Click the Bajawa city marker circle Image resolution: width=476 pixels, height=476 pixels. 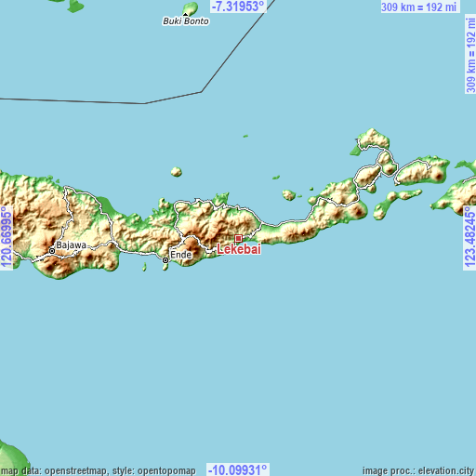[52, 251]
